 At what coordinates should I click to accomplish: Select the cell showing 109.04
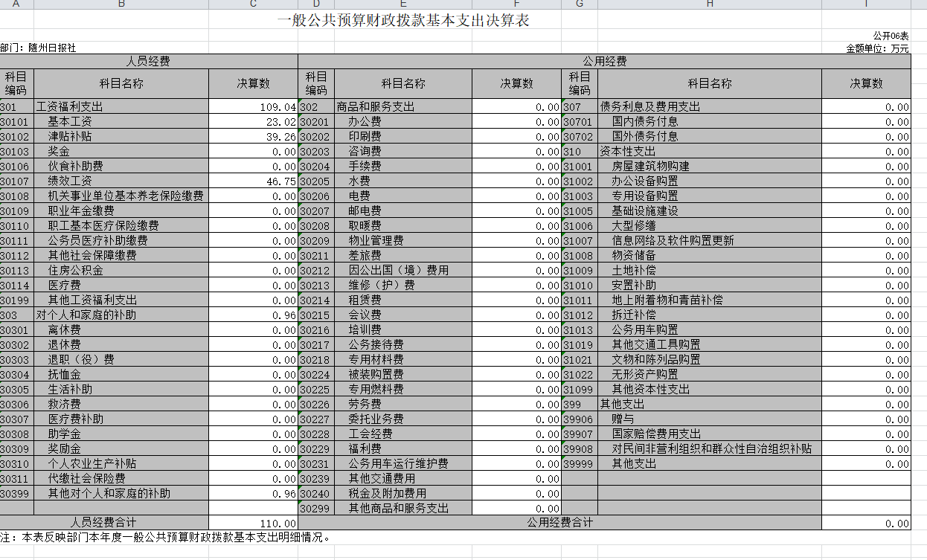point(253,107)
